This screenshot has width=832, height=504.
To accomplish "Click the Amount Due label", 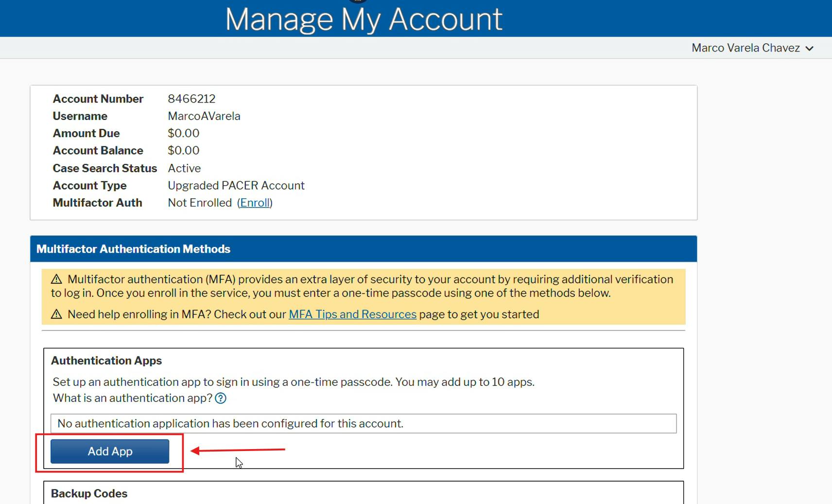I will click(x=86, y=133).
